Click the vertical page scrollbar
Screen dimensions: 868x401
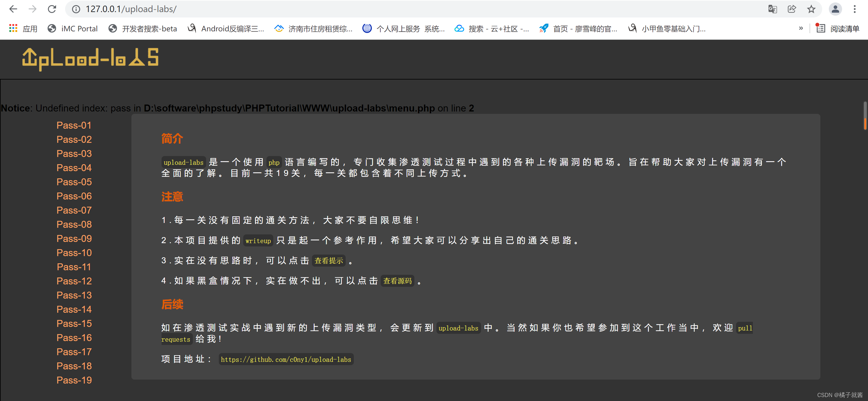coord(865,115)
